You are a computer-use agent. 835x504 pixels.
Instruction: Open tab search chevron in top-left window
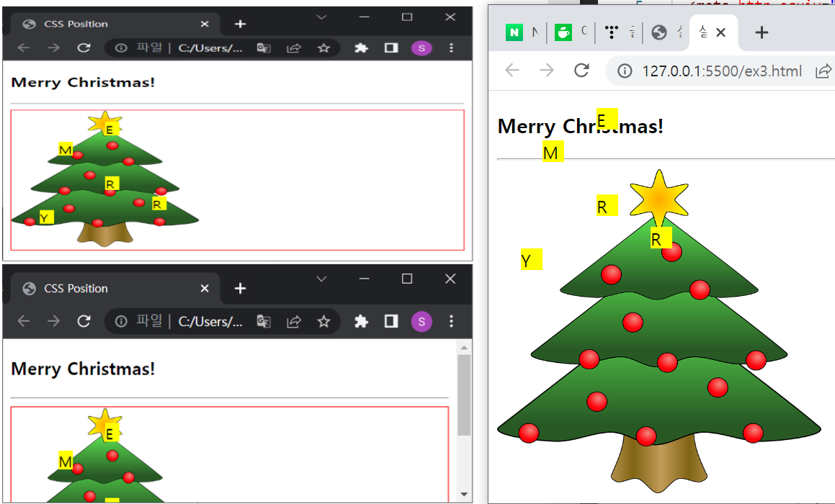click(321, 17)
